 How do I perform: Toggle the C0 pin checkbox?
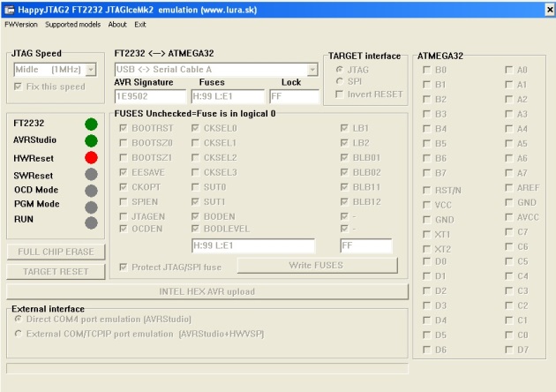[x=509, y=335]
